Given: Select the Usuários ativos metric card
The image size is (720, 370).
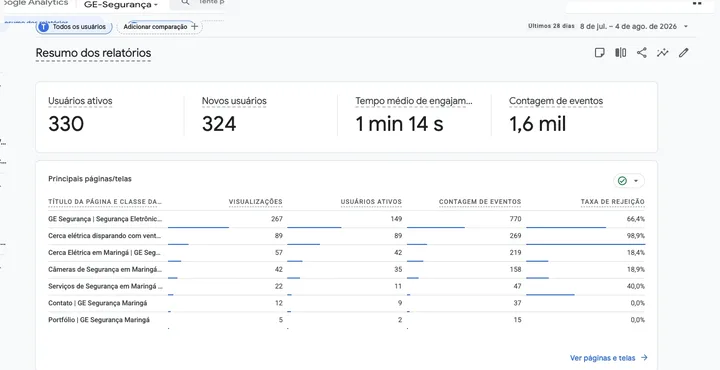Looking at the screenshot, I should tap(110, 117).
